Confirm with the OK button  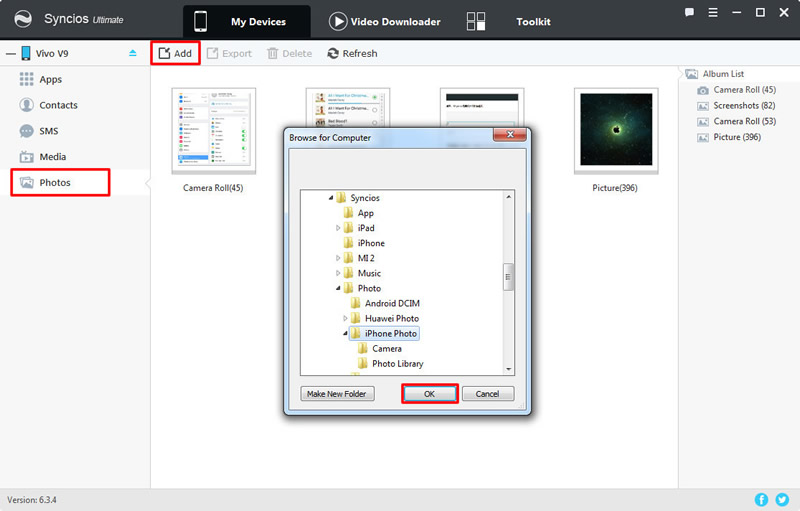point(430,394)
